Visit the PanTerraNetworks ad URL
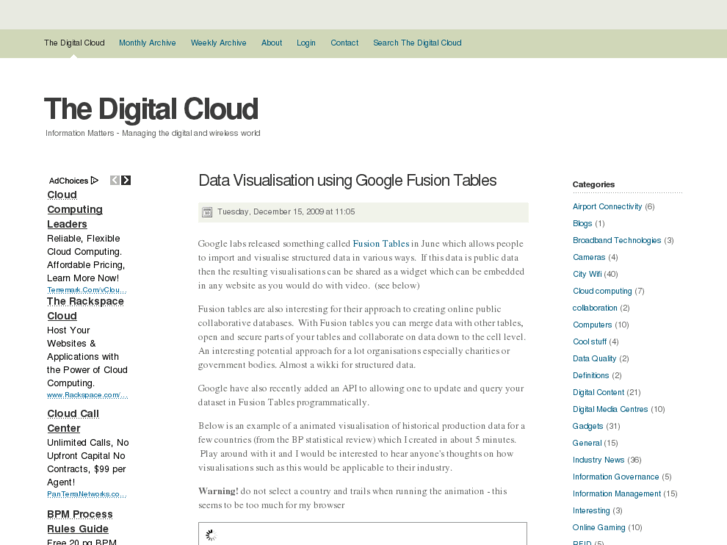The height and width of the screenshot is (545, 727). point(87,494)
